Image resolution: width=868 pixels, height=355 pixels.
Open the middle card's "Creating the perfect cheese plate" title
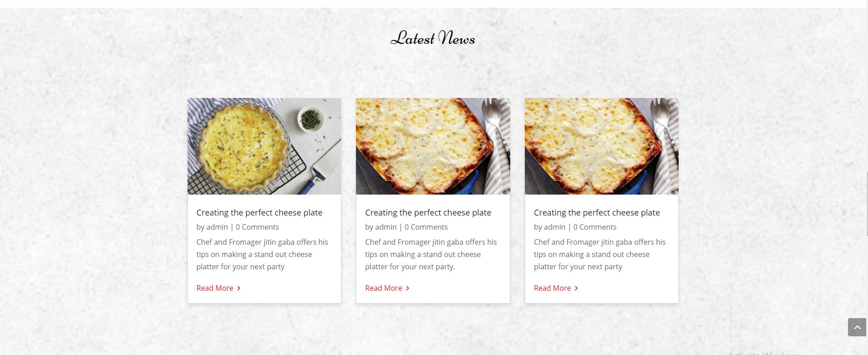pyautogui.click(x=428, y=212)
